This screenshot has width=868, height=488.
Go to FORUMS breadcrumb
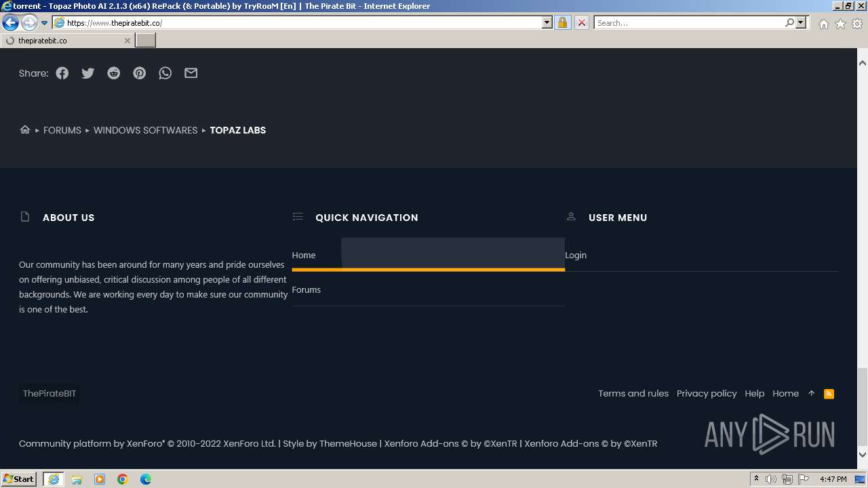62,130
